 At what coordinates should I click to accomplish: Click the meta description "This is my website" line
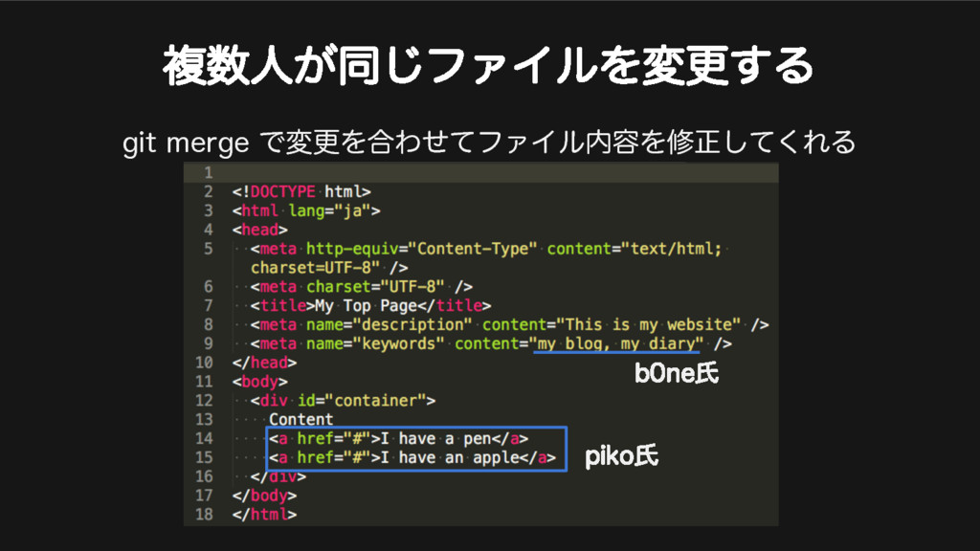pyautogui.click(x=509, y=325)
